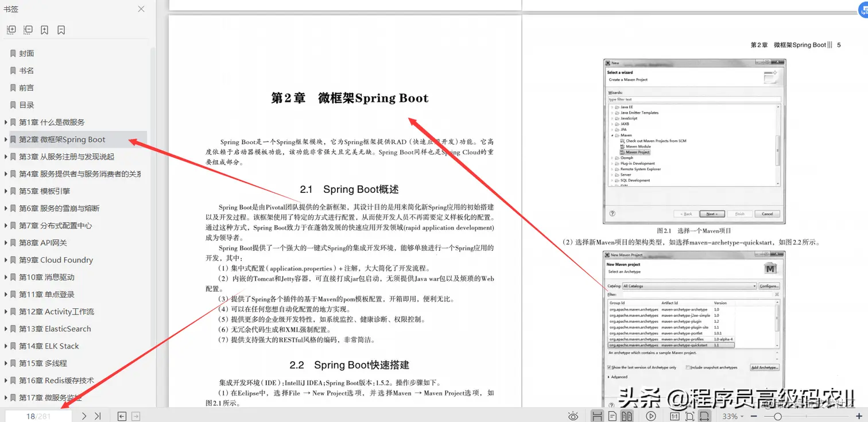Go to next page with arrow button
Image resolution: width=868 pixels, height=422 pixels.
pos(84,416)
